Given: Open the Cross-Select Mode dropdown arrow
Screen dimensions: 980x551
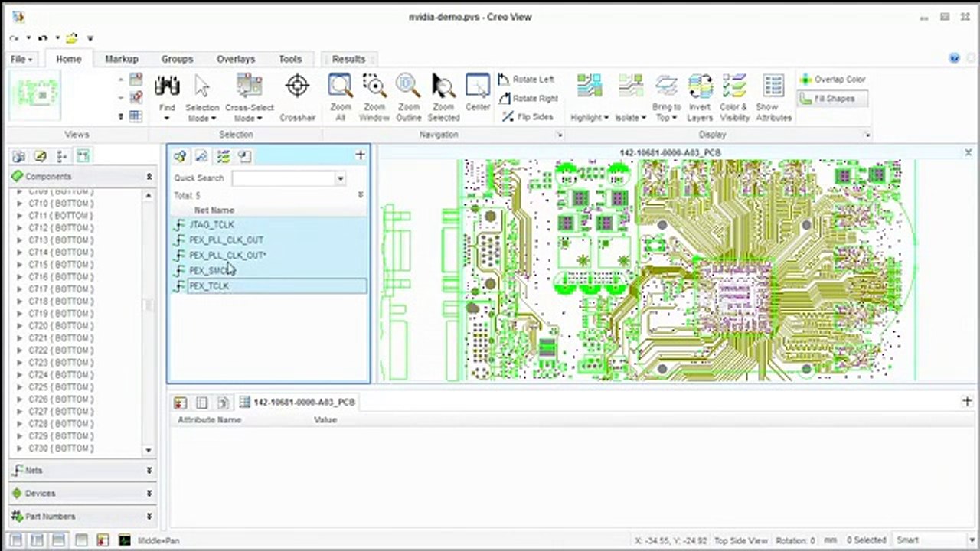Looking at the screenshot, I should pos(259,119).
